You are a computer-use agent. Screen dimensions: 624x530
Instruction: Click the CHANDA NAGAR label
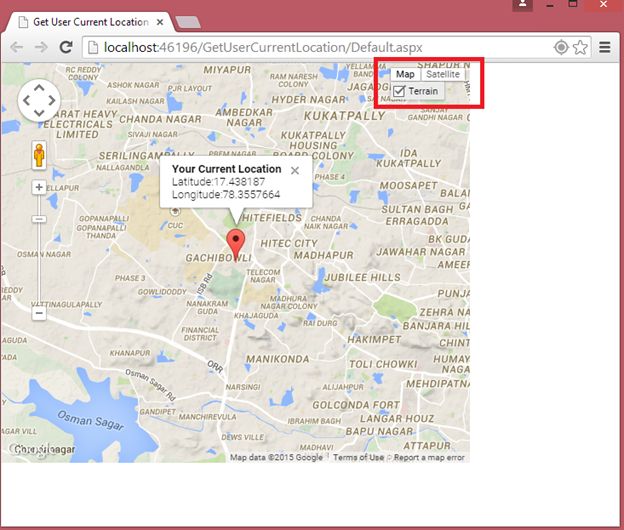pyautogui.click(x=160, y=119)
